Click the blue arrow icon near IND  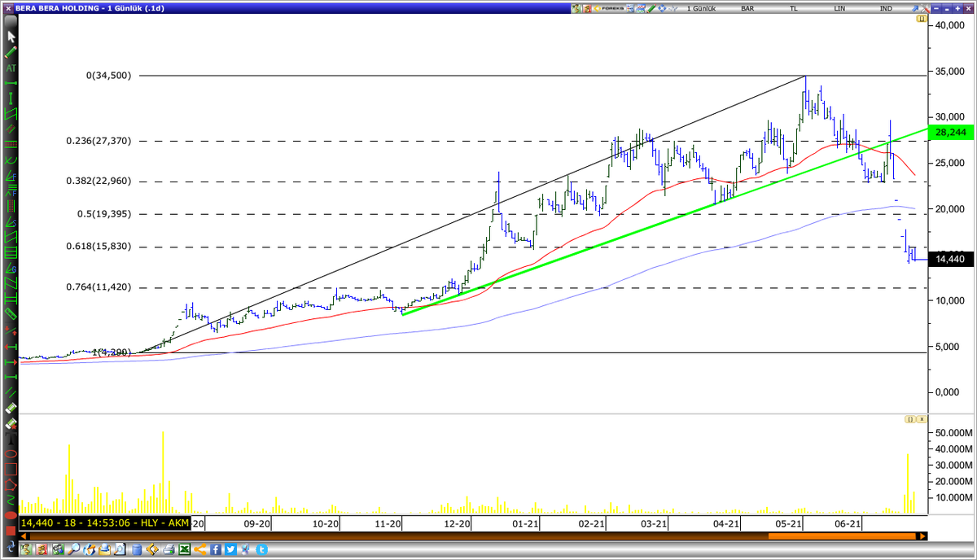915,8
